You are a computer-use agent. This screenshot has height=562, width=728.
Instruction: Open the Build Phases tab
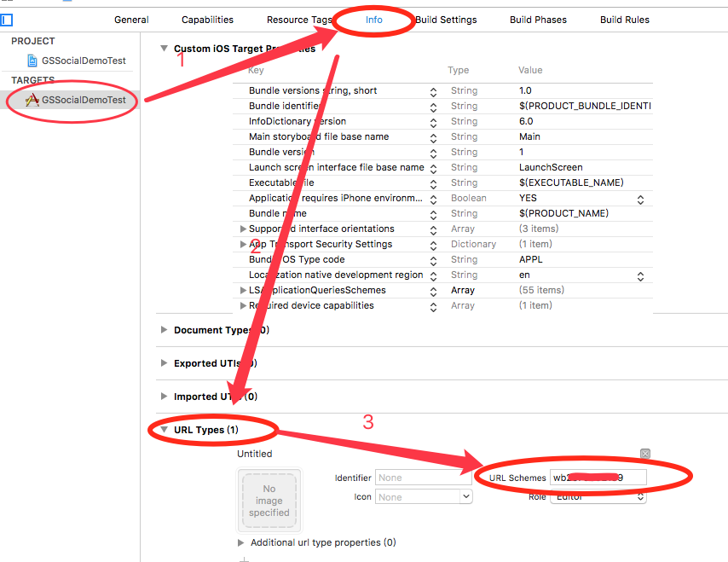point(538,20)
